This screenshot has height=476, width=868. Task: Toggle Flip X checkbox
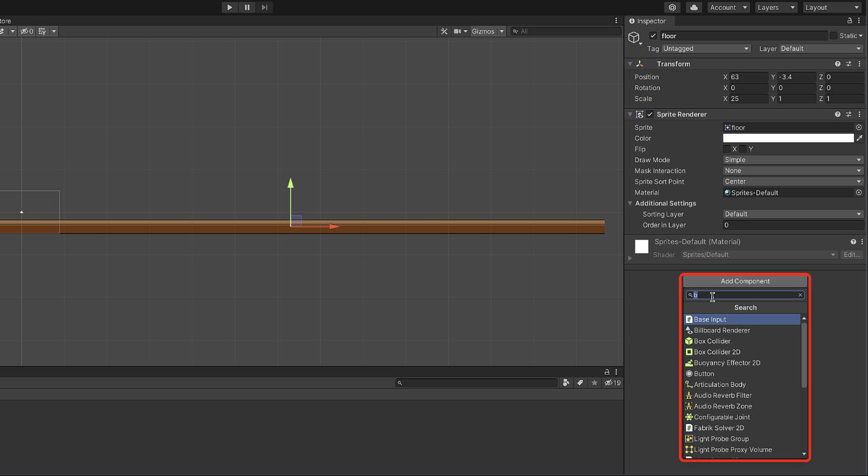click(727, 149)
